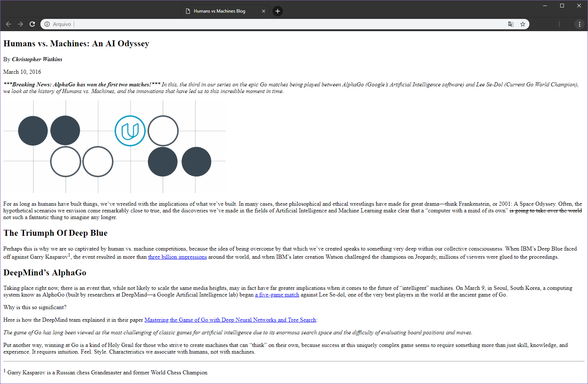Image resolution: width=588 pixels, height=384 pixels.
Task: Select the Humans vs Machines Blog tab
Action: tap(225, 11)
